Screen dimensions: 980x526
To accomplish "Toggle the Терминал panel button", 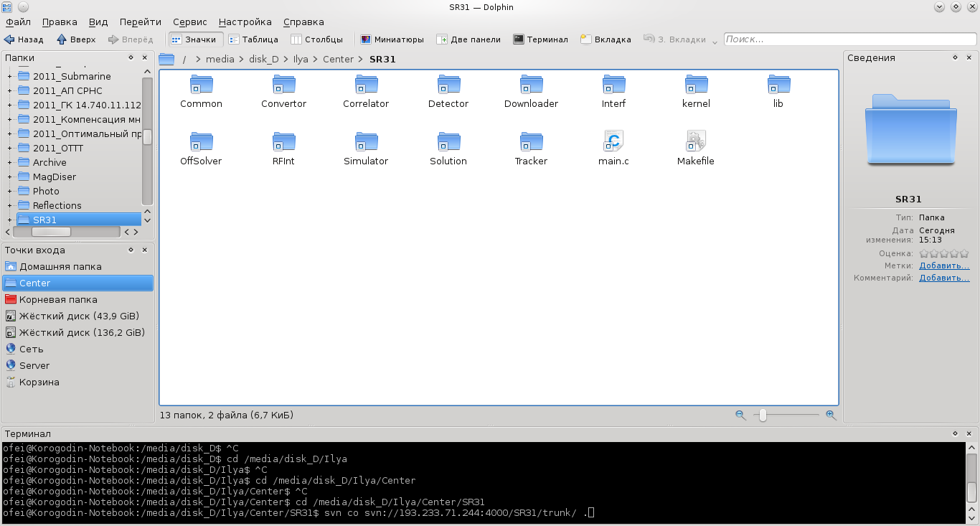I will click(540, 39).
